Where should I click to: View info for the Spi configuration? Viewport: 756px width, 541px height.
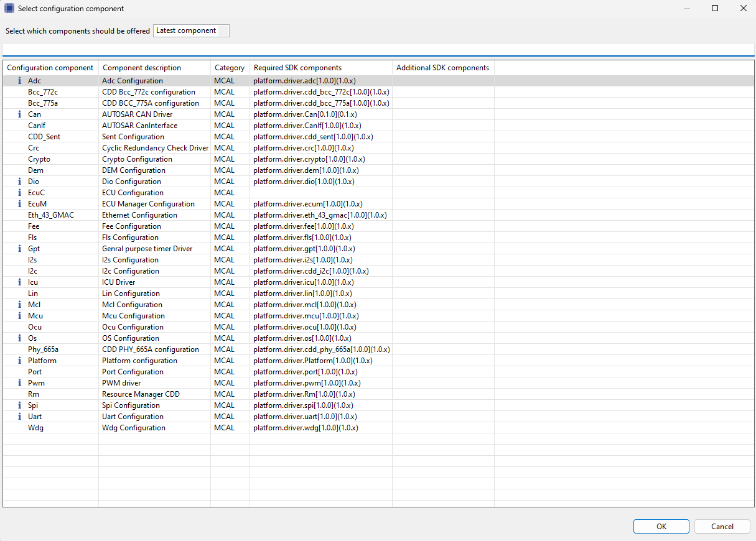tap(19, 405)
